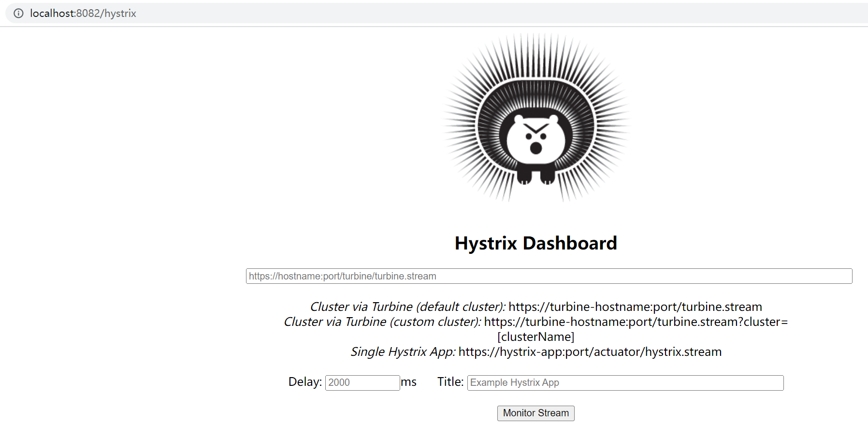Click the Title input field
The image size is (868, 425).
[625, 382]
